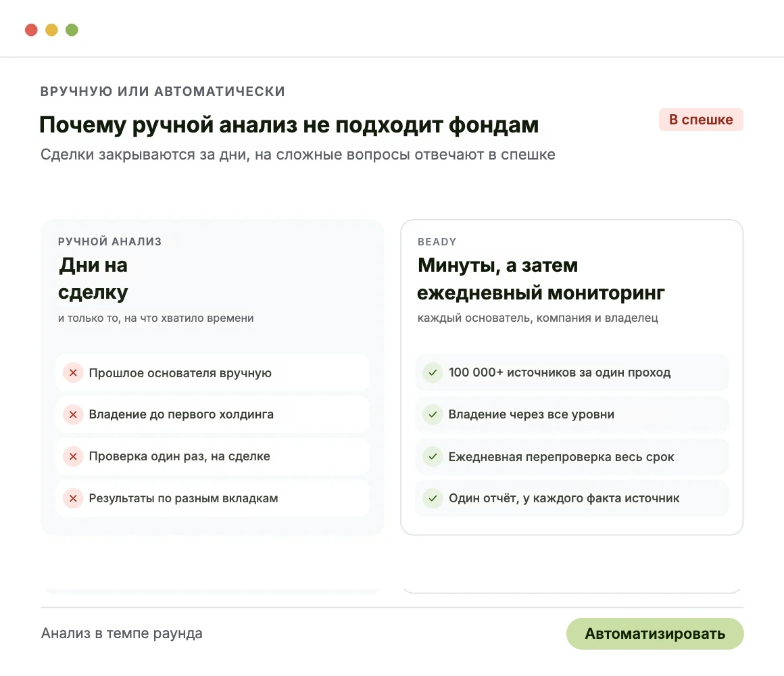Click the row text Результаты по разным вкладкам
Screen dimensions: 784x676
coord(184,498)
